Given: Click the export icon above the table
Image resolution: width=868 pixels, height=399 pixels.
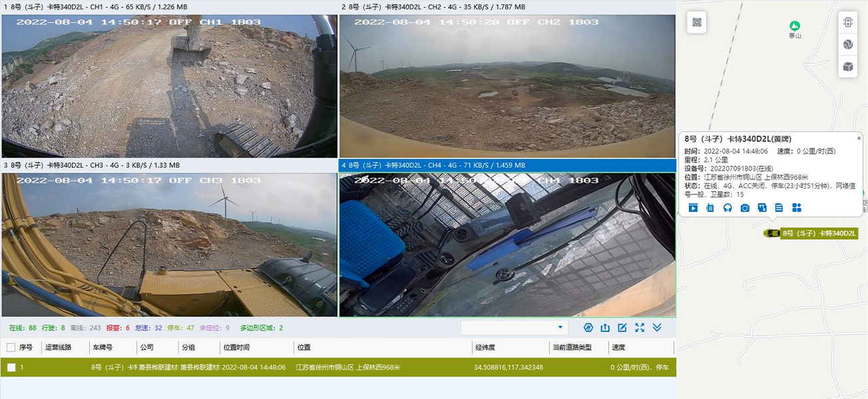Looking at the screenshot, I should click(x=605, y=328).
